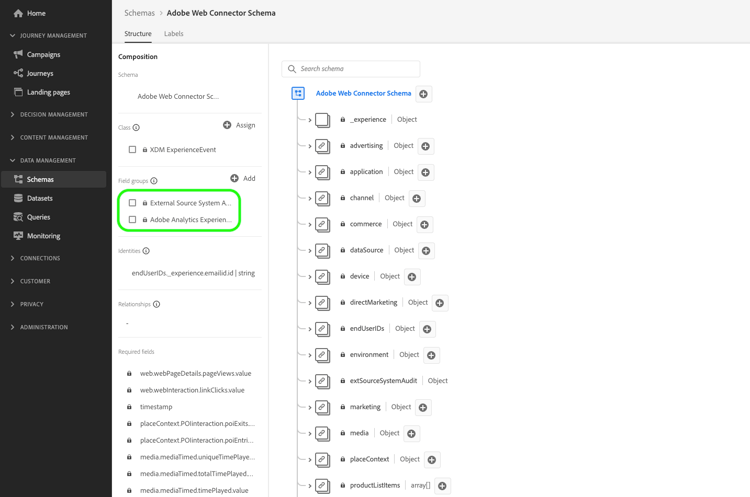The width and height of the screenshot is (750, 497).
Task: Check the External Source System field group checkbox
Action: click(132, 203)
